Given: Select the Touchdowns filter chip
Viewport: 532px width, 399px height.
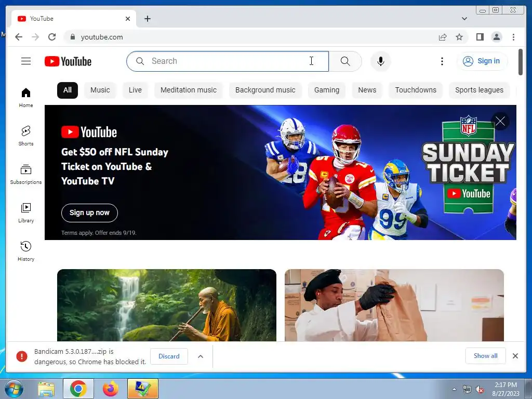Looking at the screenshot, I should click(x=415, y=90).
